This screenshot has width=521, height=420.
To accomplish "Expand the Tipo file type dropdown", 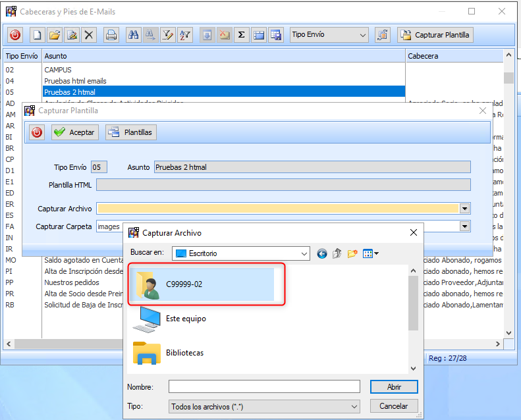I will (354, 407).
